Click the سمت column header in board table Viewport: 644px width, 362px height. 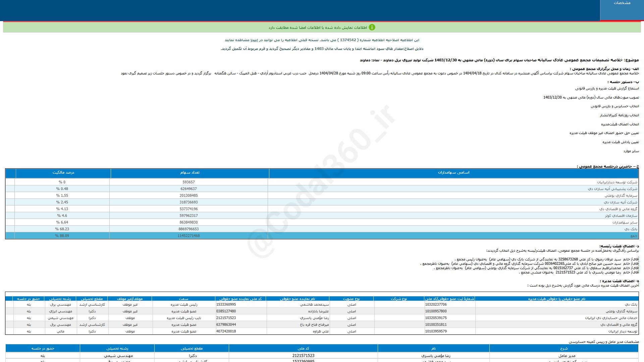[183, 299]
